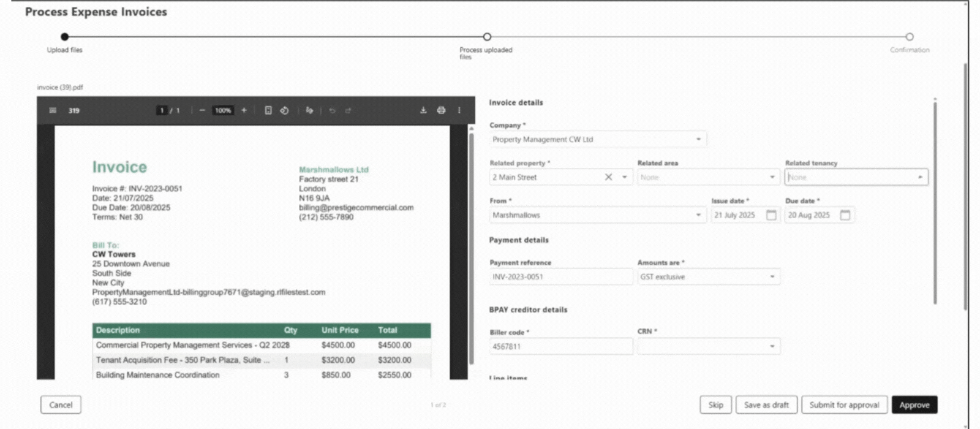
Task: Click Submit for approval
Action: click(844, 404)
